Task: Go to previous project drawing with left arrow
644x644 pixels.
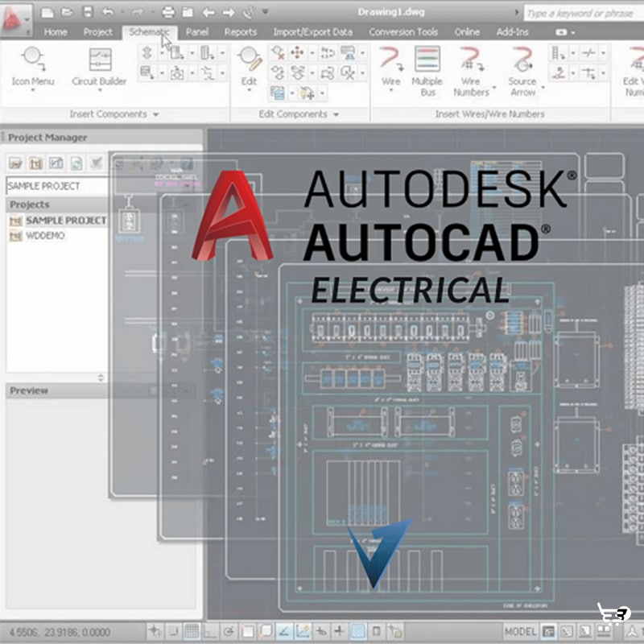Action: [208, 13]
